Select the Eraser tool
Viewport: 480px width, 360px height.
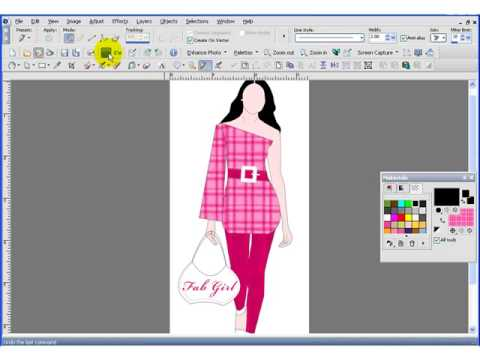147,66
